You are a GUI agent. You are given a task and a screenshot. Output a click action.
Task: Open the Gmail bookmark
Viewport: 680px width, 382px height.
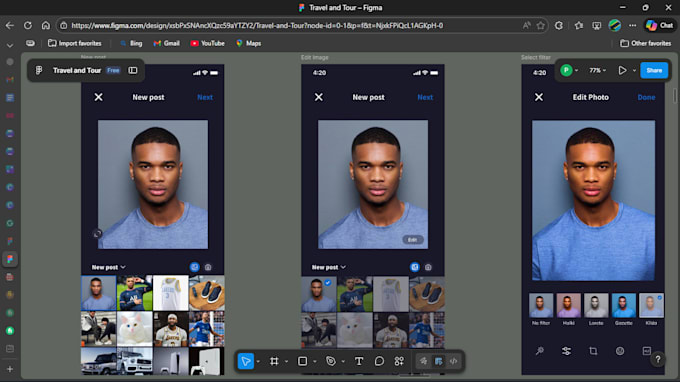pyautogui.click(x=167, y=43)
